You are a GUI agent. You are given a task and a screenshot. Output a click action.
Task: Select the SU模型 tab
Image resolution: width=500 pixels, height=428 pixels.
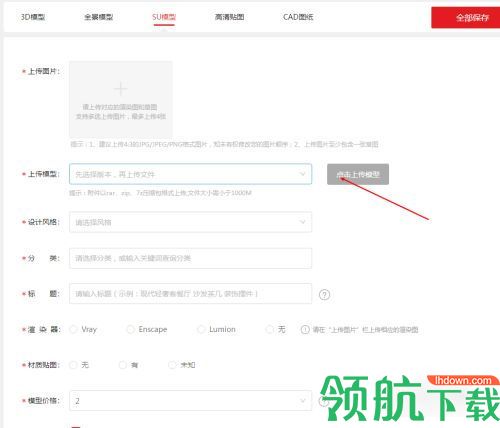(164, 17)
